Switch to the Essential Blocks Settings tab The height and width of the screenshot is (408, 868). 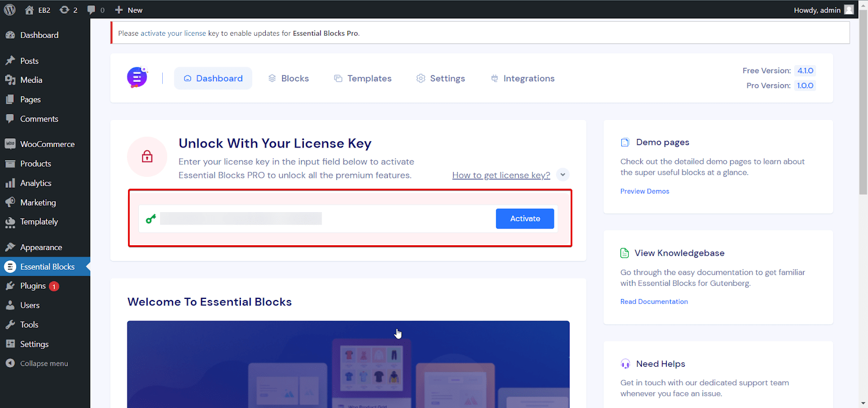click(x=441, y=79)
